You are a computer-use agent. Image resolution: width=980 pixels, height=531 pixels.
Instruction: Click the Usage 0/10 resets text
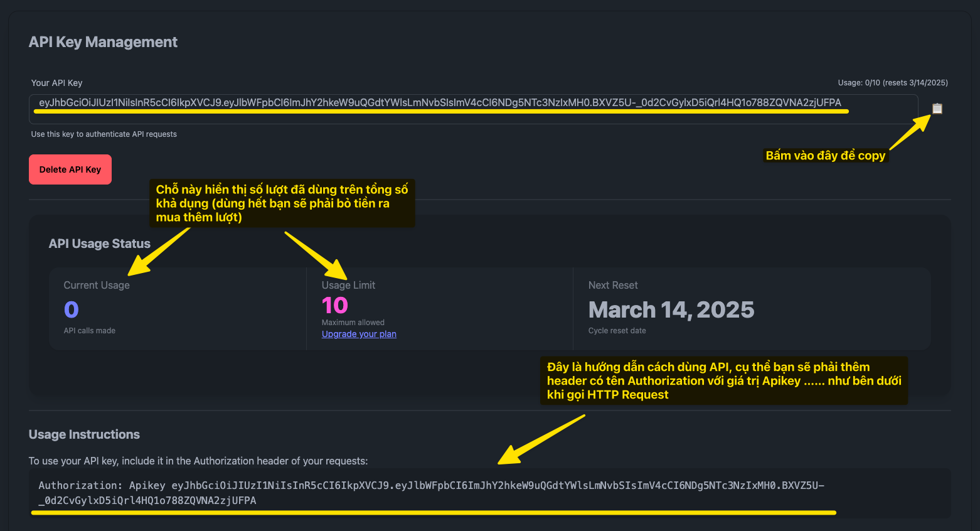(892, 83)
